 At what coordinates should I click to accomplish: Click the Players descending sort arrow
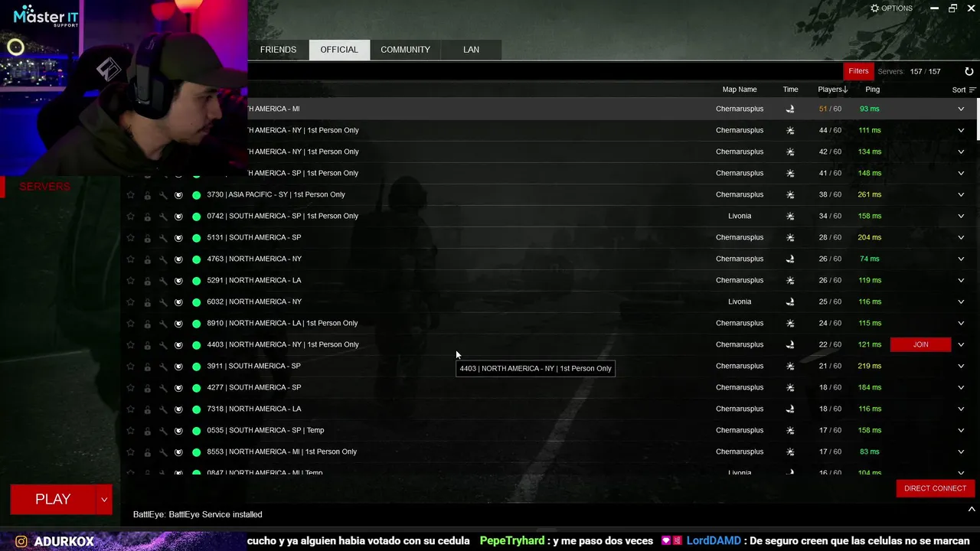tap(845, 90)
